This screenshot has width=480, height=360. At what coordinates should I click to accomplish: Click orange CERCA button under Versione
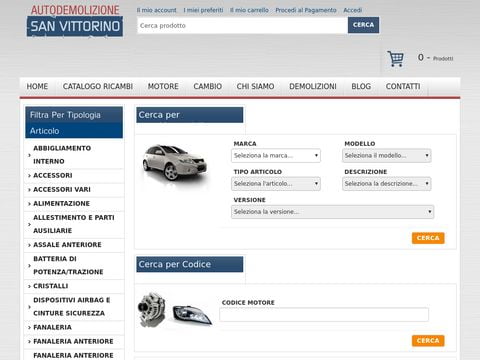428,238
